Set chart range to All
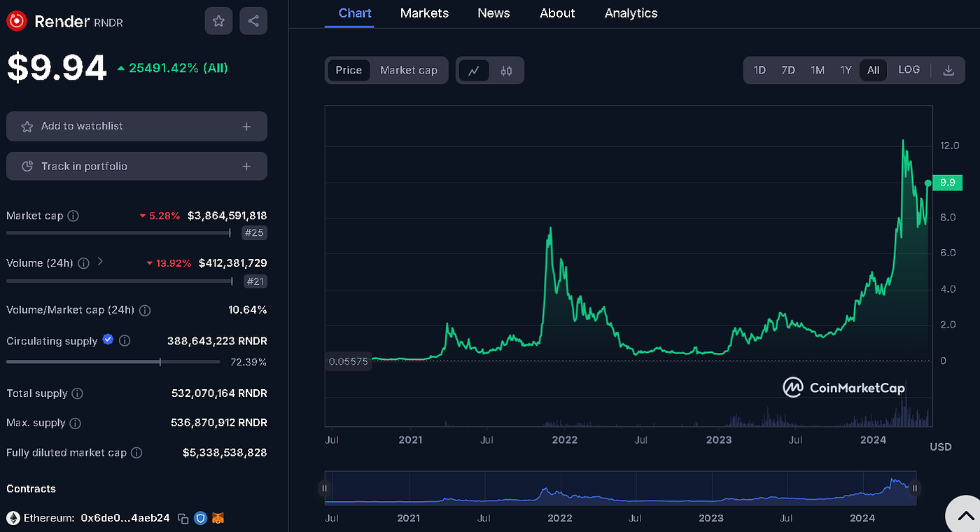980x532 pixels. (x=874, y=70)
